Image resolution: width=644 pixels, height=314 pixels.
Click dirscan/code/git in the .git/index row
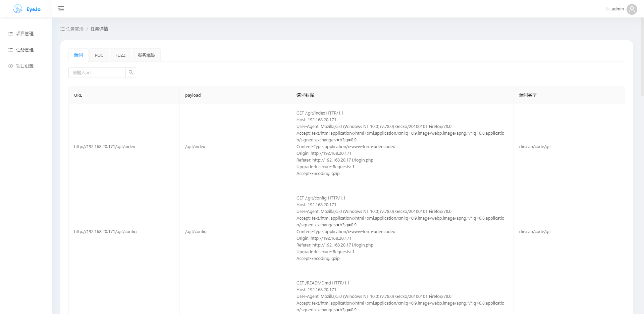[x=535, y=146]
